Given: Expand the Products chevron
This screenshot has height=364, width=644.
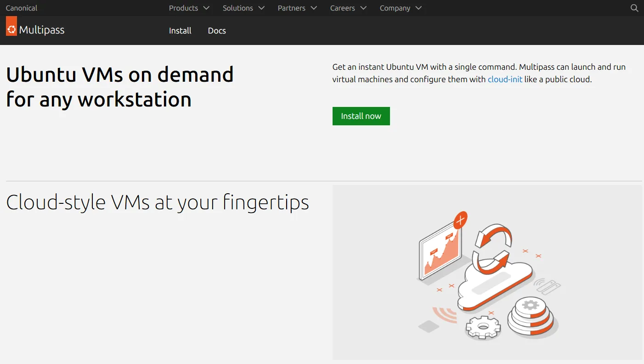Looking at the screenshot, I should click(206, 8).
